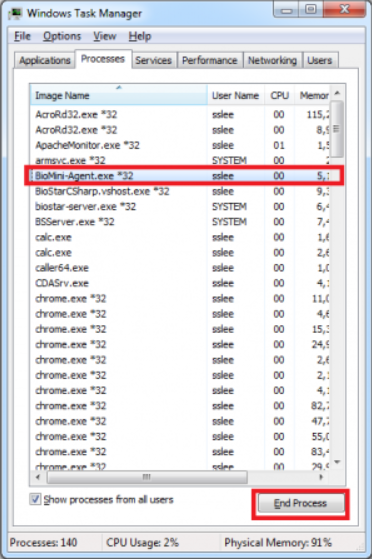Select the armsvc.exe *32 process
This screenshot has height=559, width=372.
click(180, 160)
